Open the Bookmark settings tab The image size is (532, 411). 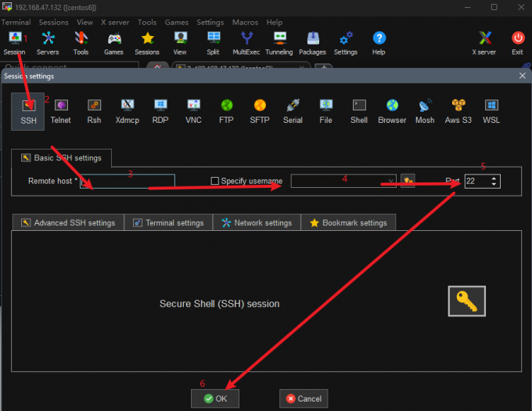point(348,222)
